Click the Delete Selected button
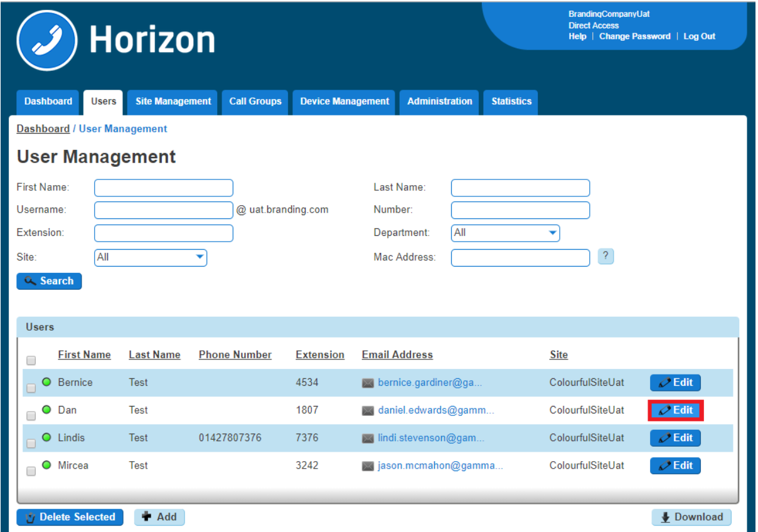Screen dimensions: 758x532 tap(70, 518)
